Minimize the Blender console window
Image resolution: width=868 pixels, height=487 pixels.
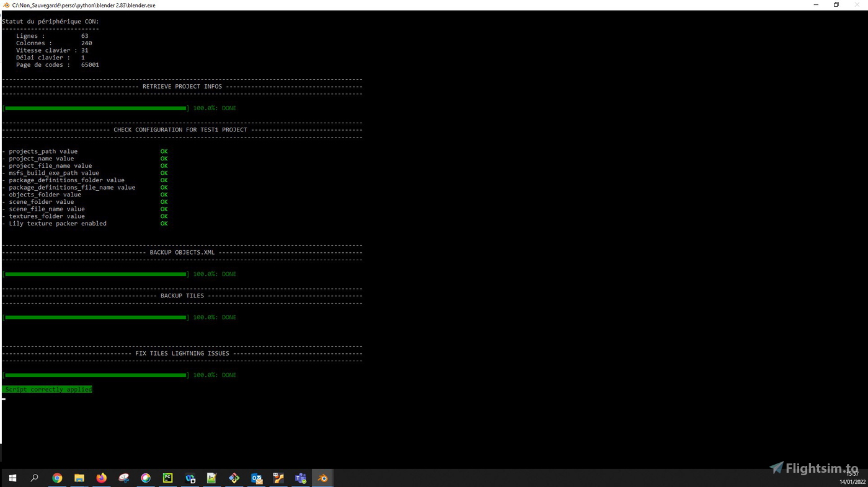click(x=816, y=5)
